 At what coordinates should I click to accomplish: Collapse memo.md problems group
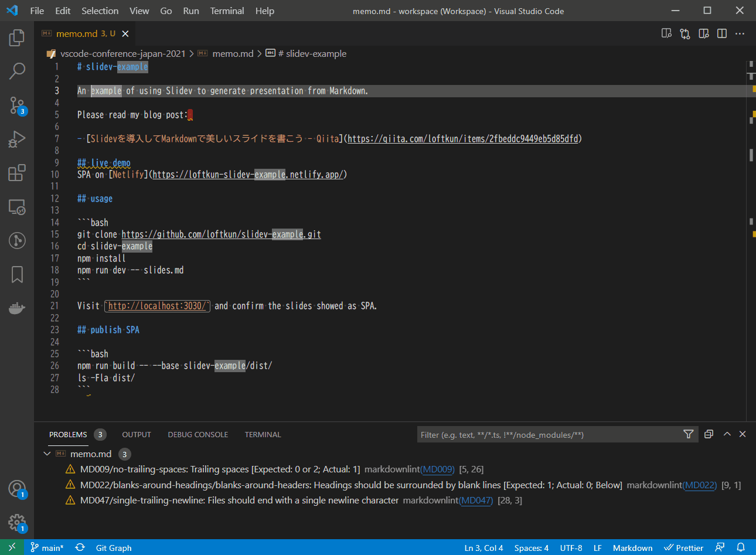coord(47,454)
